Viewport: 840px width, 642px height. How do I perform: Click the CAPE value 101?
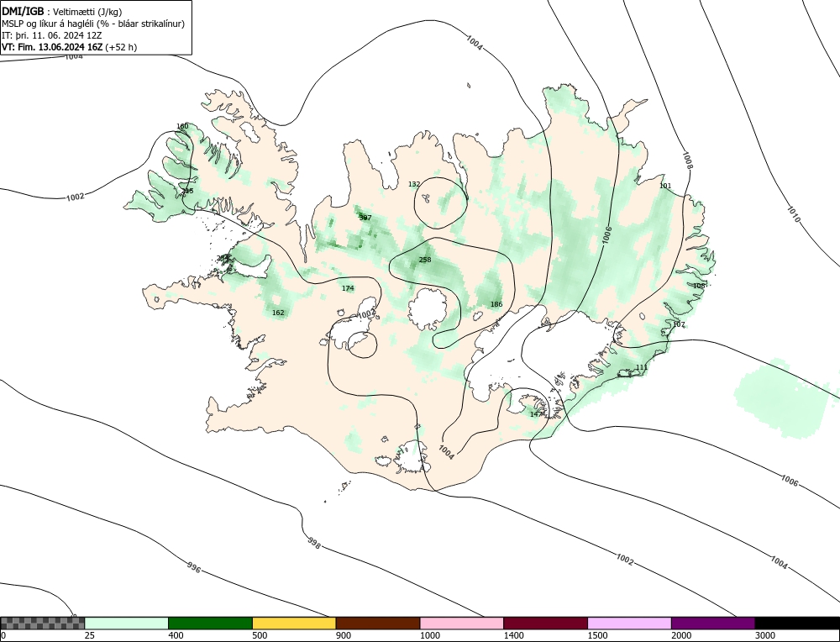pyautogui.click(x=664, y=186)
